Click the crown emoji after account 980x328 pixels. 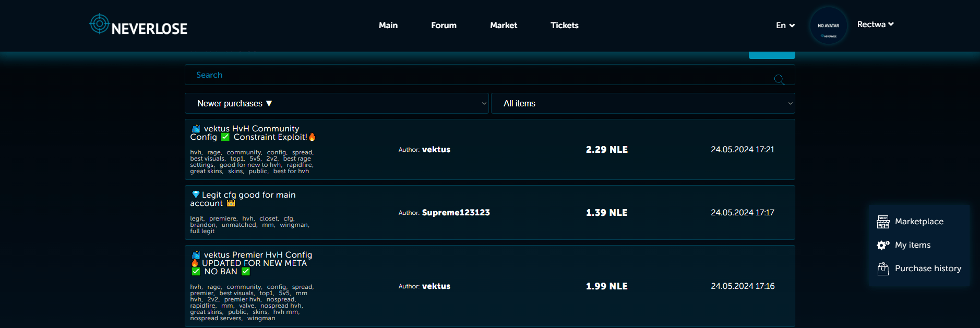point(231,203)
